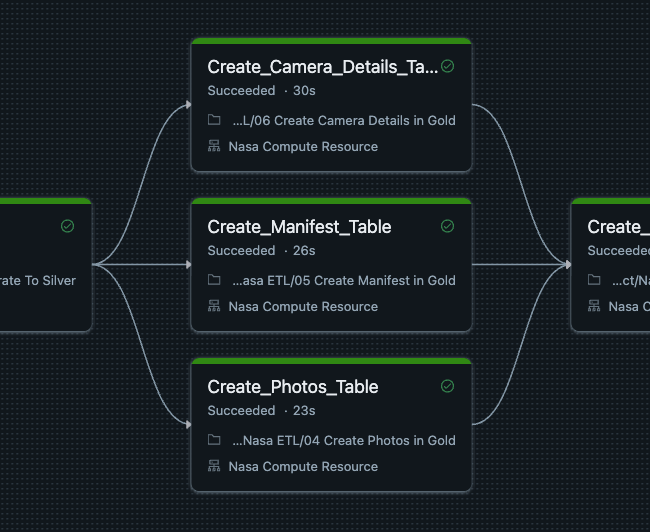Click success check icon on Create_Photos_Table task
Viewport: 650px width, 532px height.
447,386
